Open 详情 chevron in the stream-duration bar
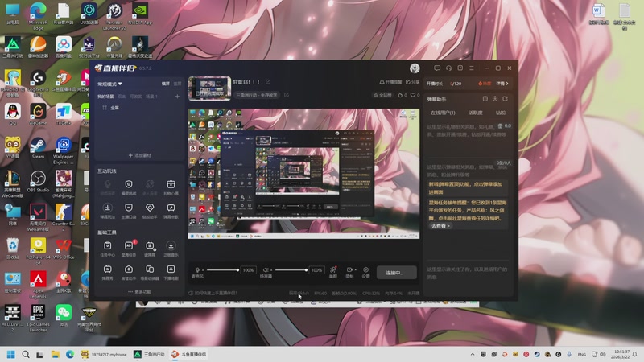Viewport: 644px width, 362px height. pos(502,84)
